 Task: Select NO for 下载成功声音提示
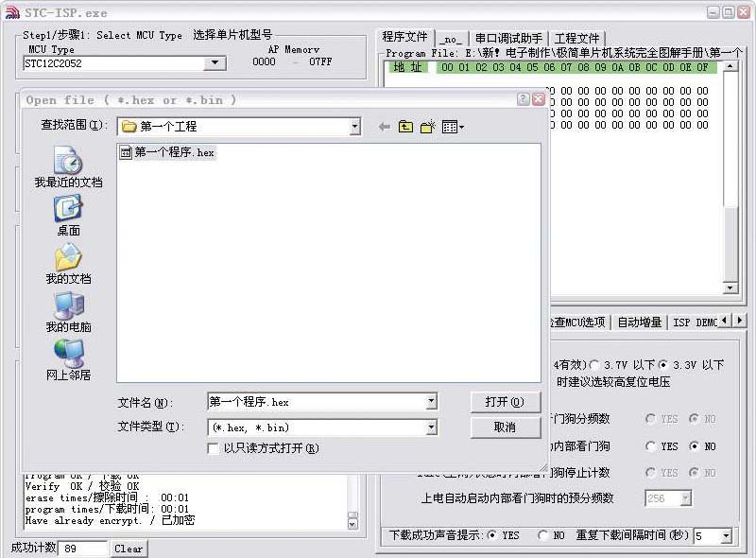[542, 535]
